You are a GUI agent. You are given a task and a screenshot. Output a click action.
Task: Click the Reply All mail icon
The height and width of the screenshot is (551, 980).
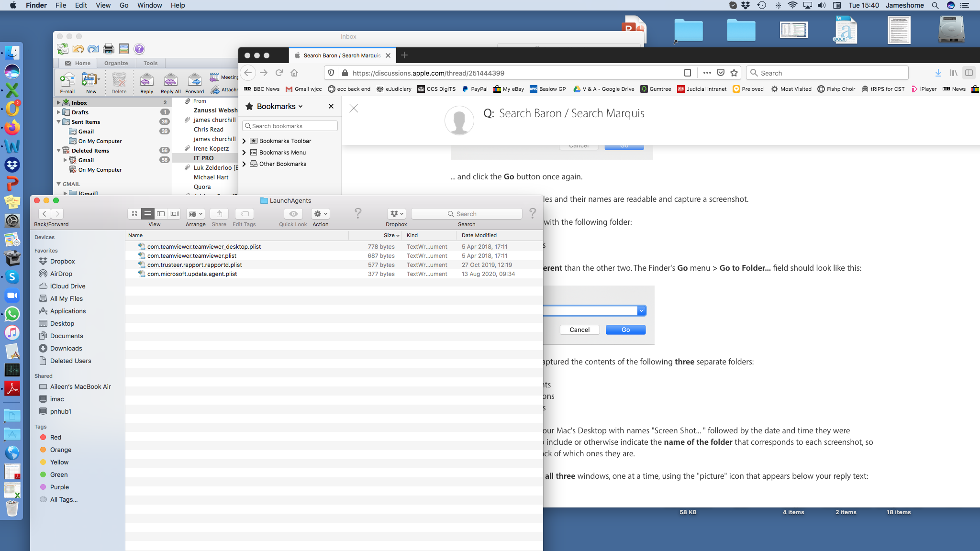pyautogui.click(x=170, y=80)
